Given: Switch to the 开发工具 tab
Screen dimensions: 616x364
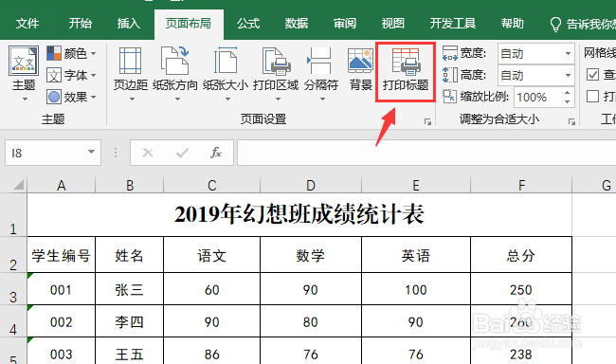Looking at the screenshot, I should [x=453, y=24].
